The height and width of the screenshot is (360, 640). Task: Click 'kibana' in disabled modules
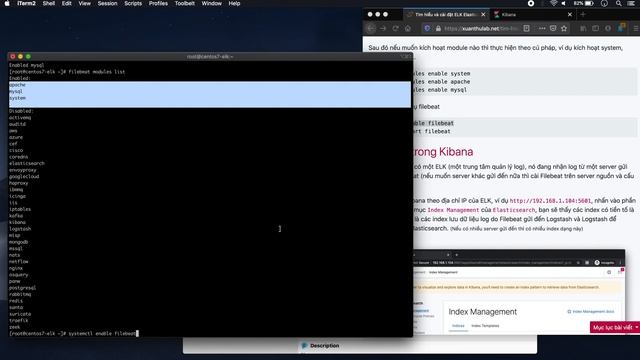(x=17, y=222)
